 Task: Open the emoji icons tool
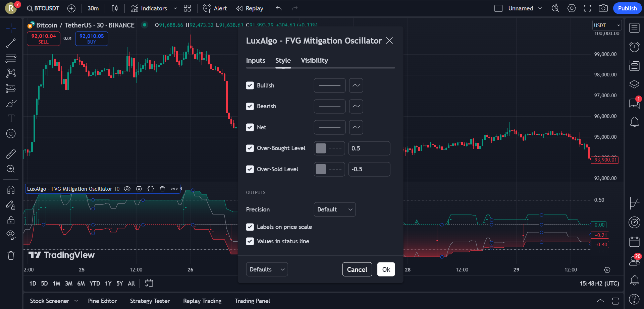coord(11,134)
